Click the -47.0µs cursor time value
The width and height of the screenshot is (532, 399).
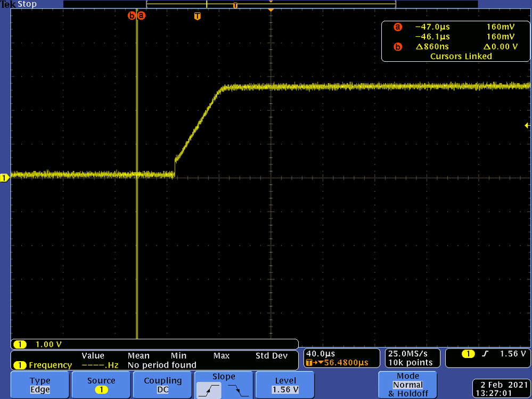pos(432,27)
